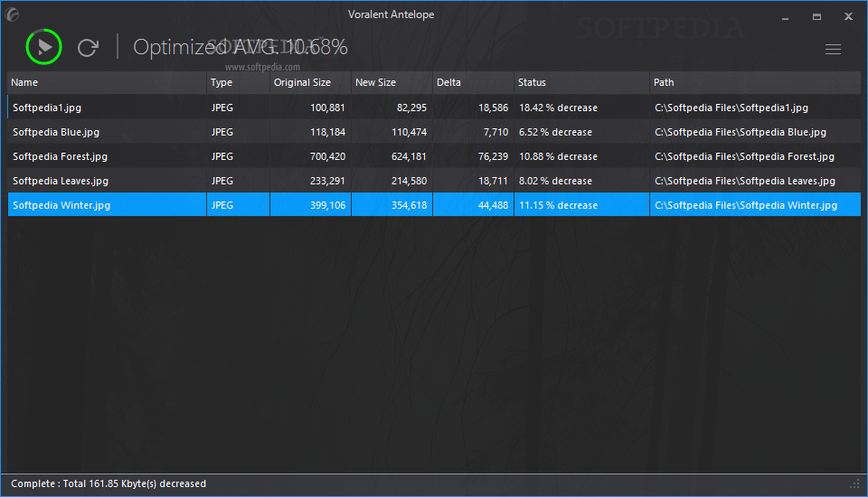Click the window resize grip in status bar
This screenshot has width=868, height=497.
[x=854, y=485]
